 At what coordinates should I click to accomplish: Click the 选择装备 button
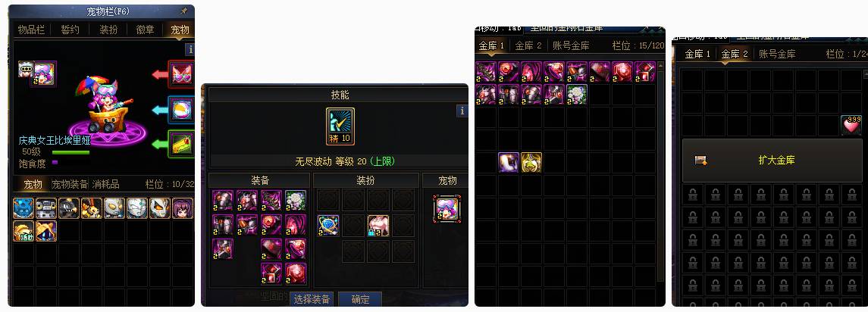tap(312, 299)
